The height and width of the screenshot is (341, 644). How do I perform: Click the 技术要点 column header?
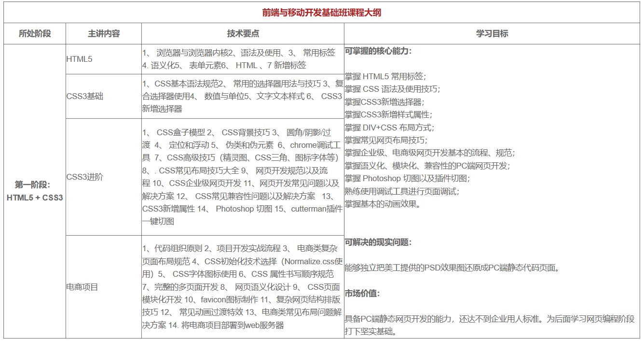click(x=241, y=34)
